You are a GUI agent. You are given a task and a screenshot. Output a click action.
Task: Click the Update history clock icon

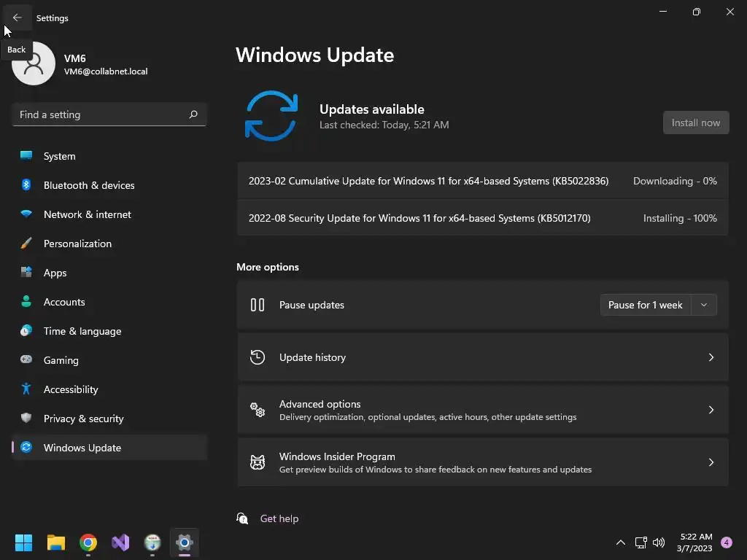tap(258, 357)
